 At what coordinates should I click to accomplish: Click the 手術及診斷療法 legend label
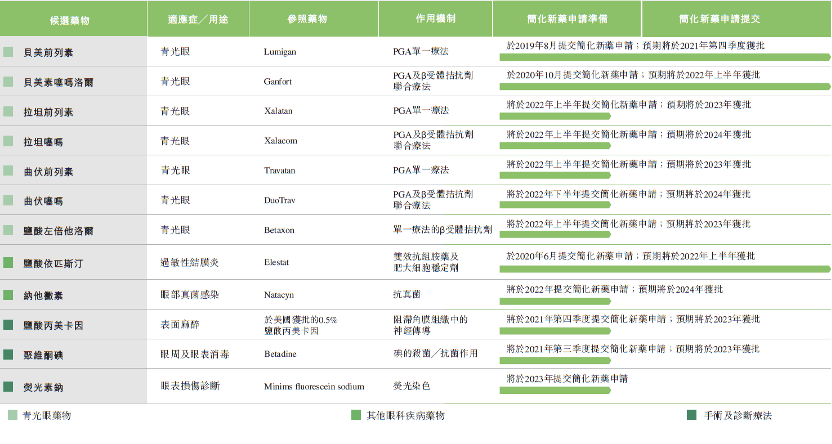coord(738,416)
